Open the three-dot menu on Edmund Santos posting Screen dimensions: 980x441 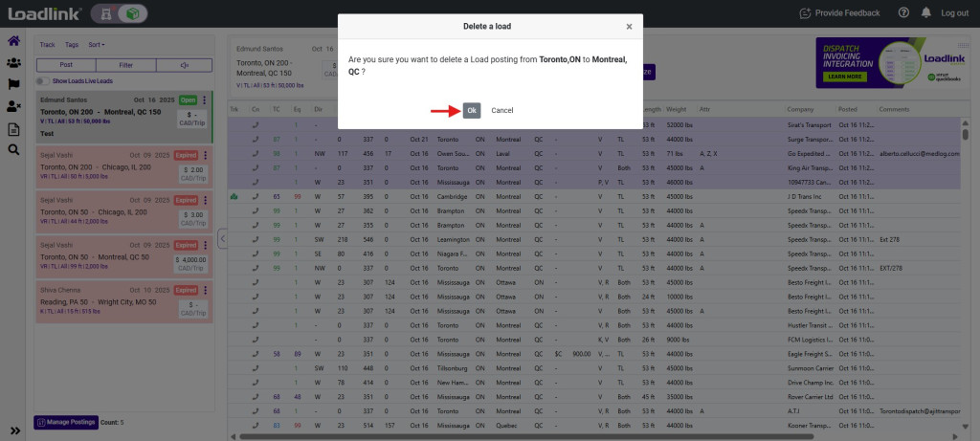click(x=205, y=99)
